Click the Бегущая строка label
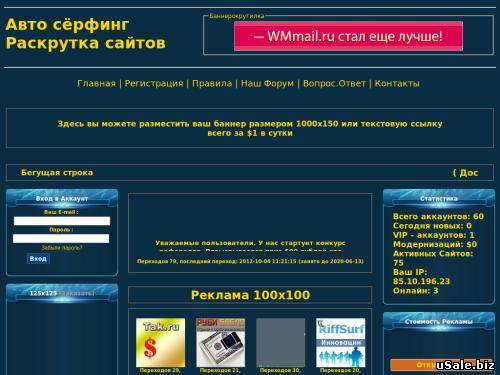Image resolution: width=500 pixels, height=375 pixels. [x=57, y=173]
